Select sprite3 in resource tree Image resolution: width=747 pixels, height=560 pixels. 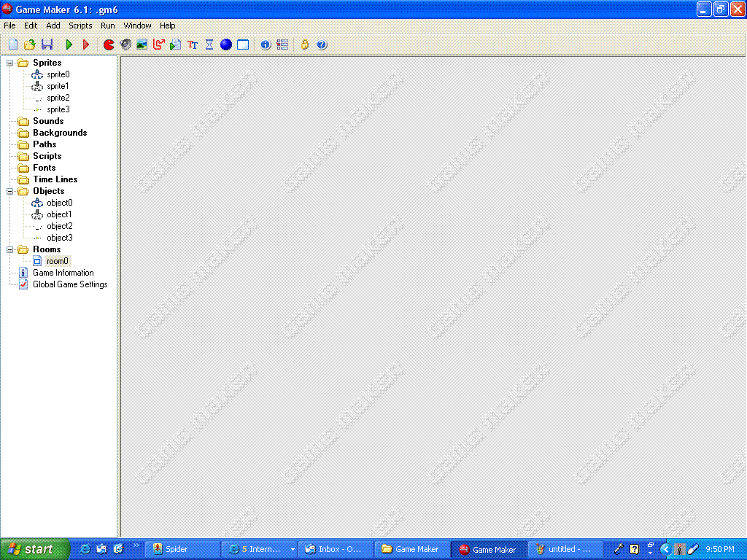[x=58, y=109]
